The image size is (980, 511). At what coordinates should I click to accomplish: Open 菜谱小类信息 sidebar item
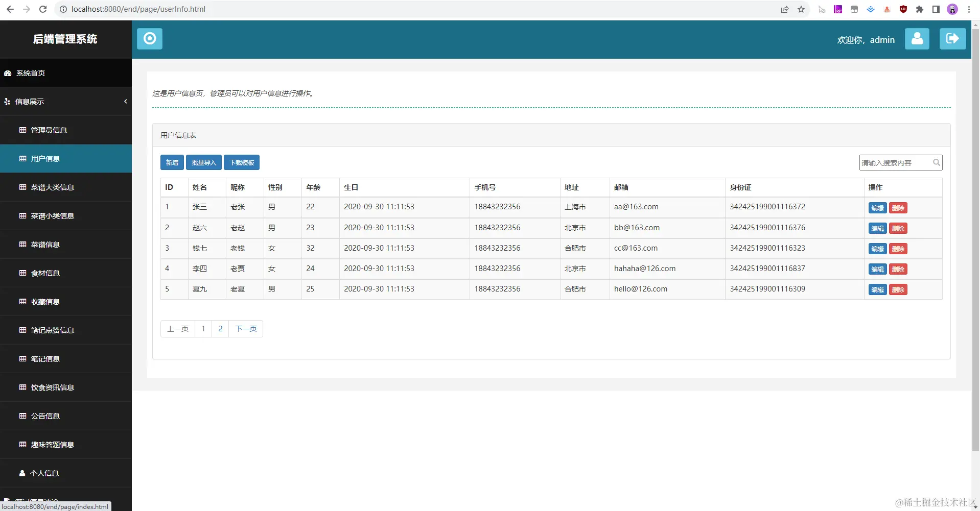click(66, 216)
